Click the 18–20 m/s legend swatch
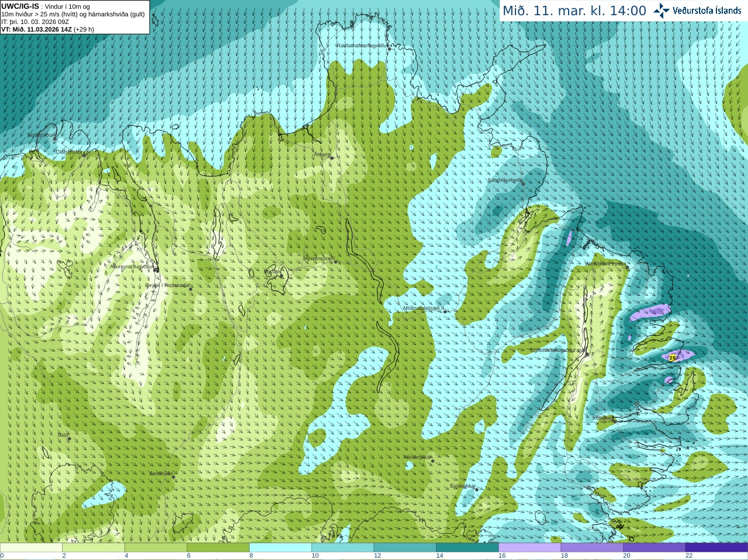 [592, 548]
